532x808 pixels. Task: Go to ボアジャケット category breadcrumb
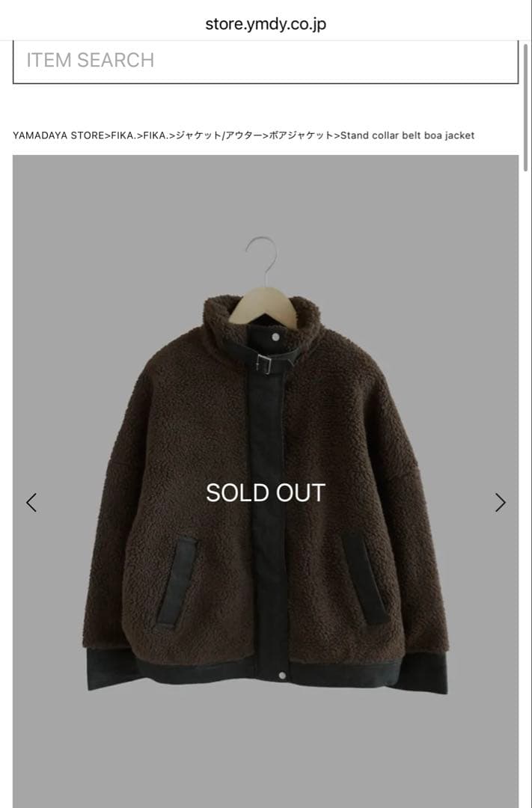point(301,135)
